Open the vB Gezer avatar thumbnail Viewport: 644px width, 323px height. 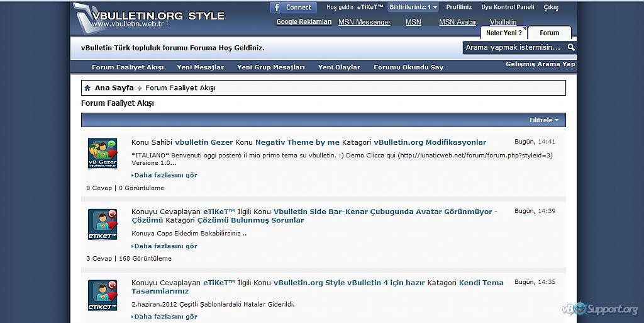pos(103,153)
